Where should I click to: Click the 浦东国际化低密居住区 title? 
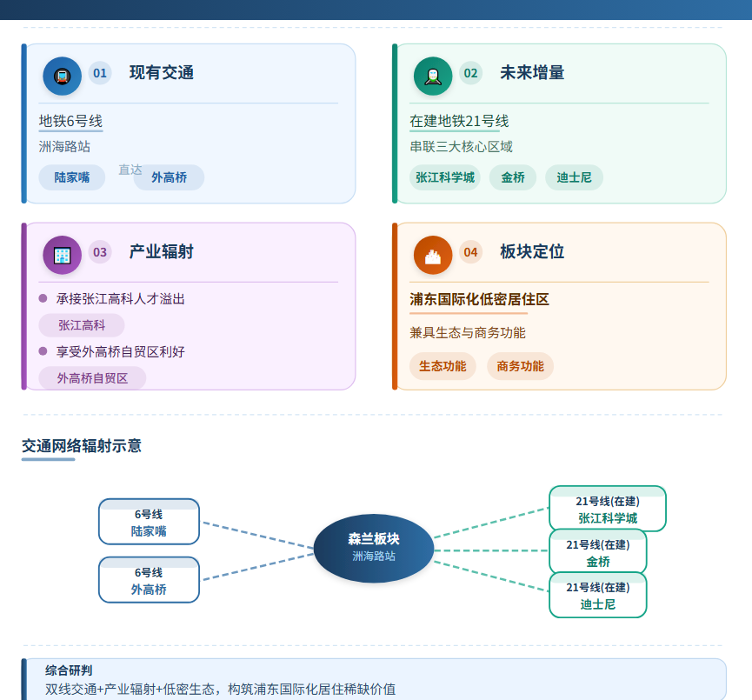tap(479, 299)
